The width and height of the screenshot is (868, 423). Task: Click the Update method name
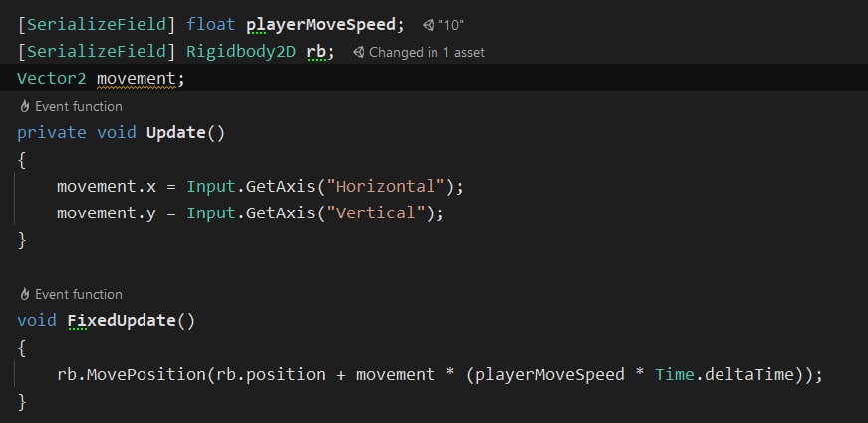tap(176, 133)
